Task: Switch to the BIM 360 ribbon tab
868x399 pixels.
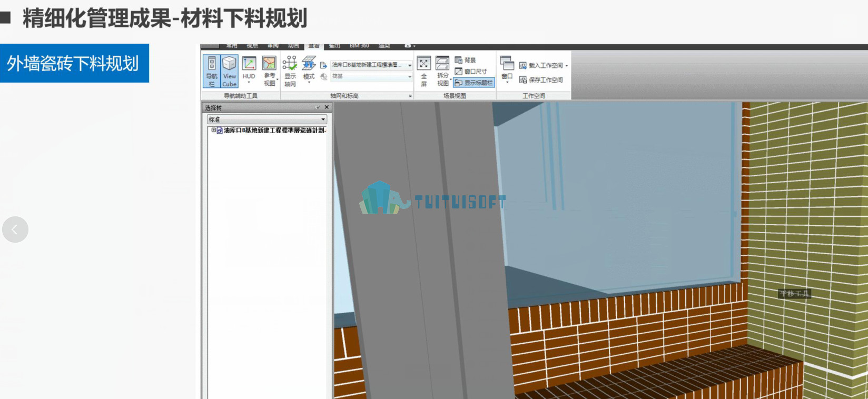Action: pos(359,46)
